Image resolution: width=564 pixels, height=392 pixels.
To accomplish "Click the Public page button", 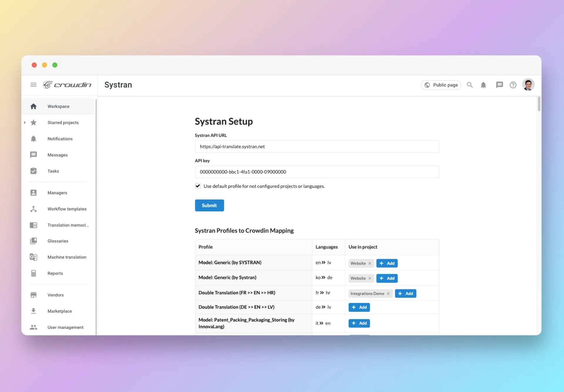I will click(441, 85).
